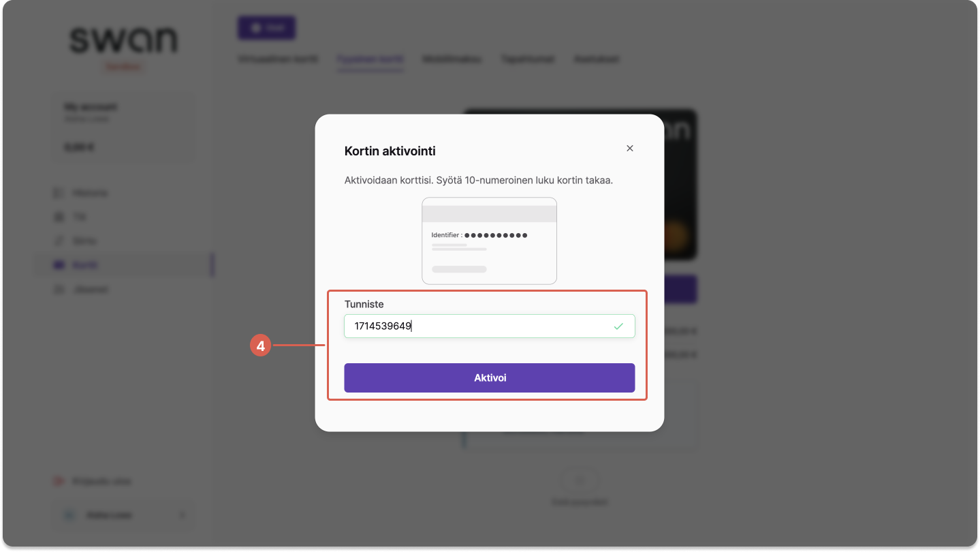This screenshot has height=552, width=980.
Task: Switch to the Mobiilimaksu tab
Action: coord(452,59)
